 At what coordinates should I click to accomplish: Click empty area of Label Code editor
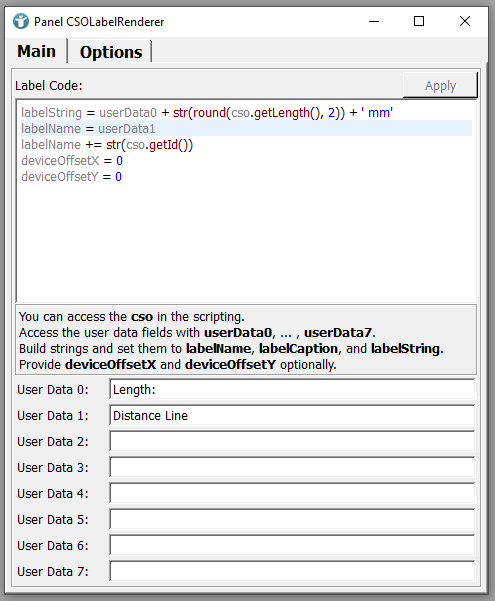point(246,245)
